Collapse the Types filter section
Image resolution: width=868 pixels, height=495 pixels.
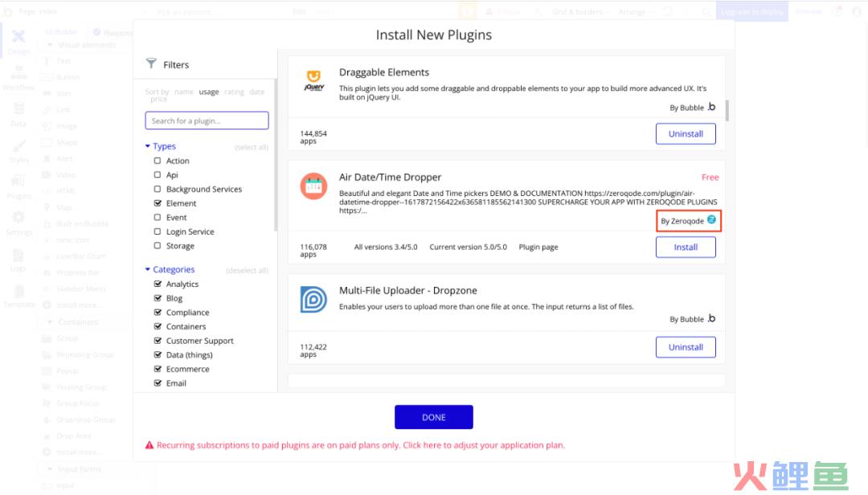pyautogui.click(x=161, y=146)
